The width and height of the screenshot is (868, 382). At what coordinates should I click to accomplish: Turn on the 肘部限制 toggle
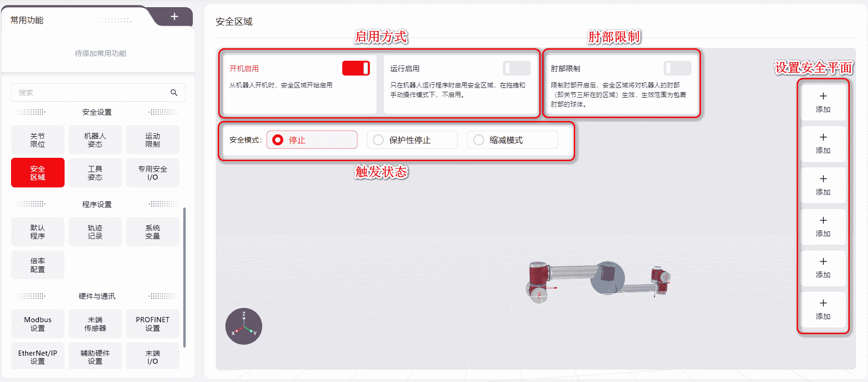[x=677, y=68]
